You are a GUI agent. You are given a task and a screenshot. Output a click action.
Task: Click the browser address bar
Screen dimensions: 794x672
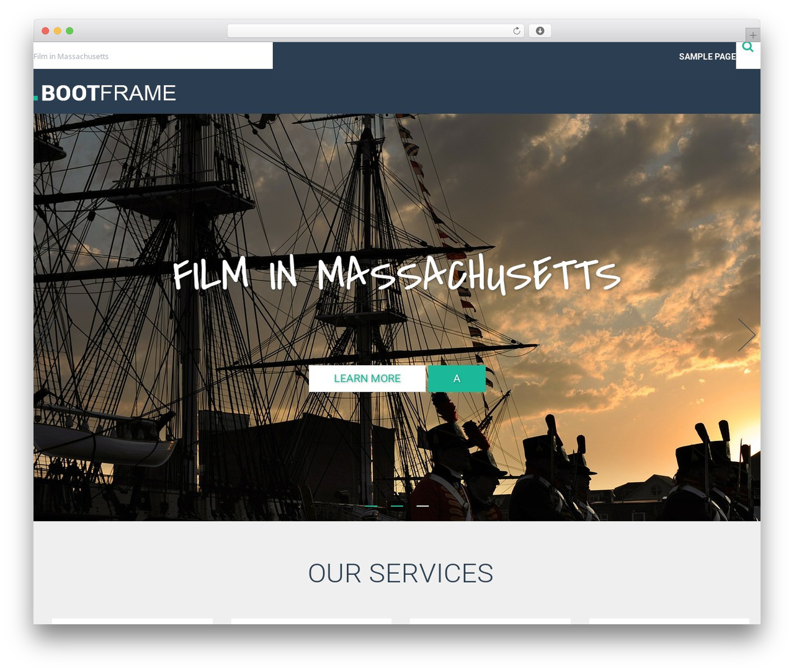(x=375, y=31)
